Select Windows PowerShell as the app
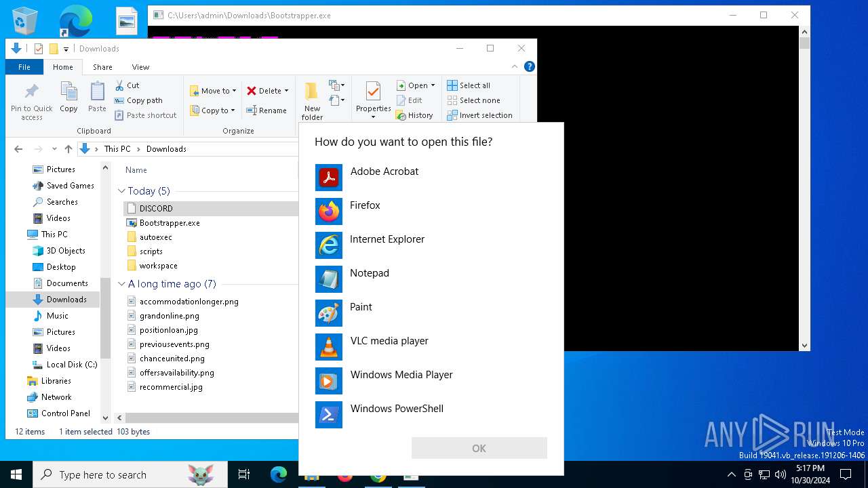This screenshot has width=868, height=488. 431,415
